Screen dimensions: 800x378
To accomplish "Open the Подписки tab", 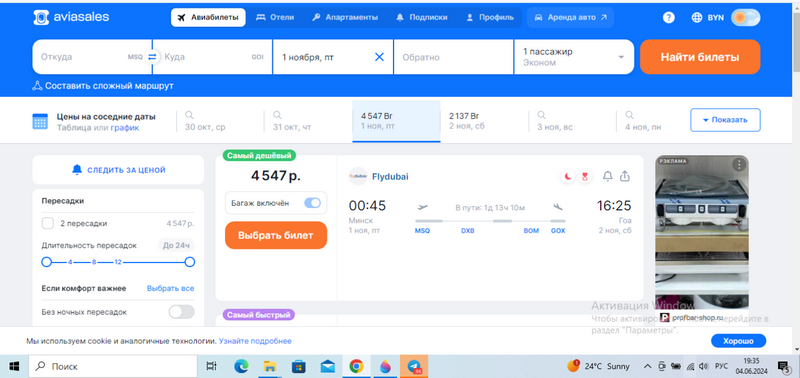I will coord(421,17).
